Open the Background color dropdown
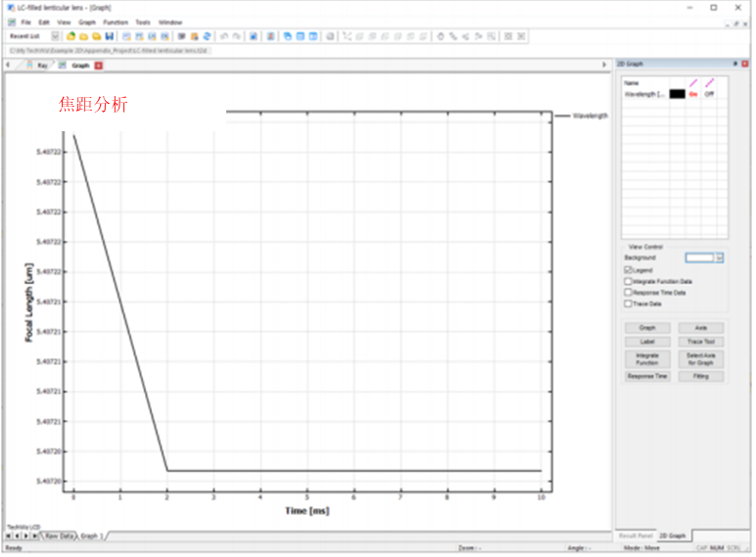This screenshot has width=756, height=557. pyautogui.click(x=720, y=257)
